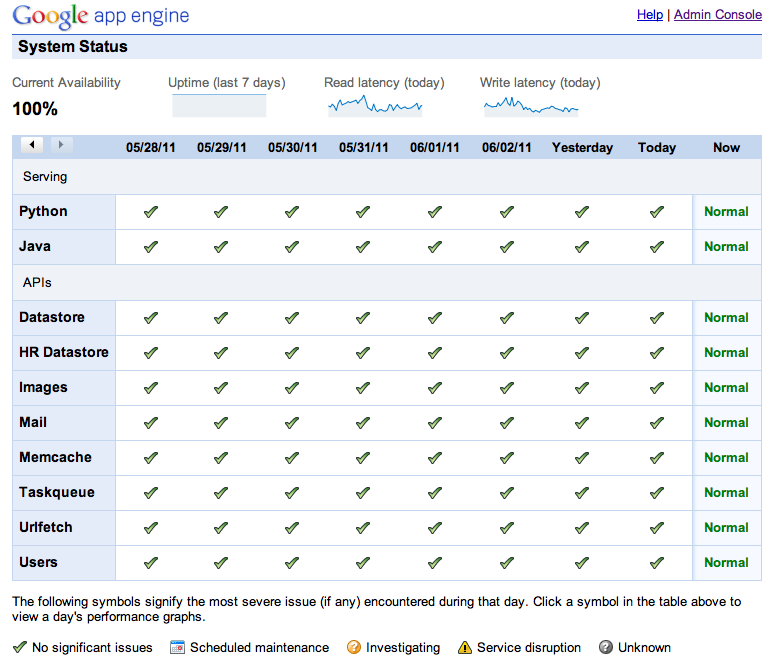View the Read latency sparkline graph

coord(375,105)
